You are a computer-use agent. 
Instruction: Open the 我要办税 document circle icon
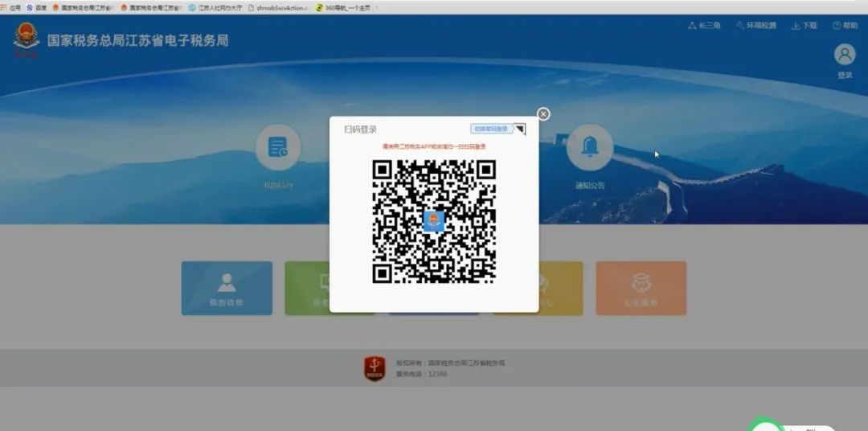pos(278,147)
